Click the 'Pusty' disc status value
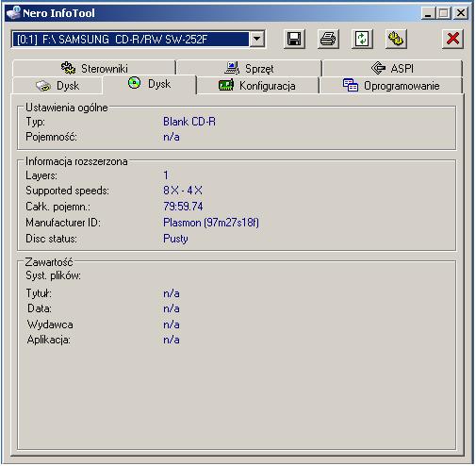Screen dimensions: 476x466 tap(175, 239)
